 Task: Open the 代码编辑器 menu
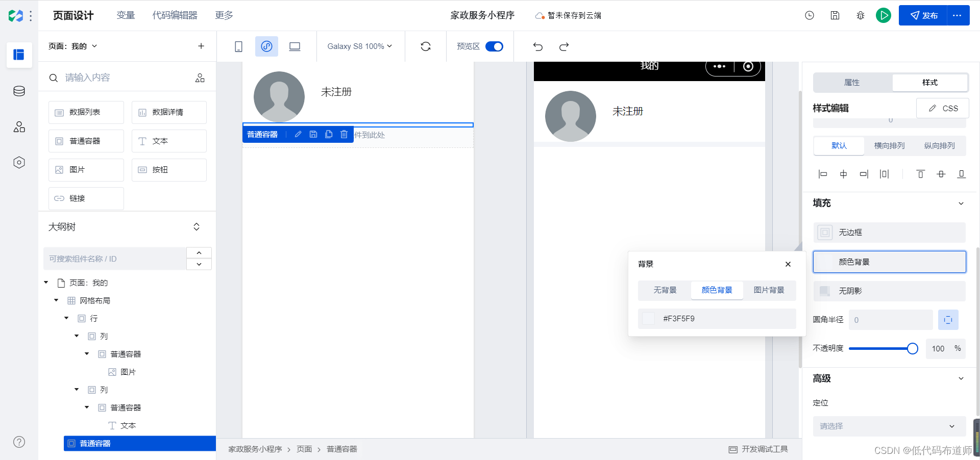point(175,15)
